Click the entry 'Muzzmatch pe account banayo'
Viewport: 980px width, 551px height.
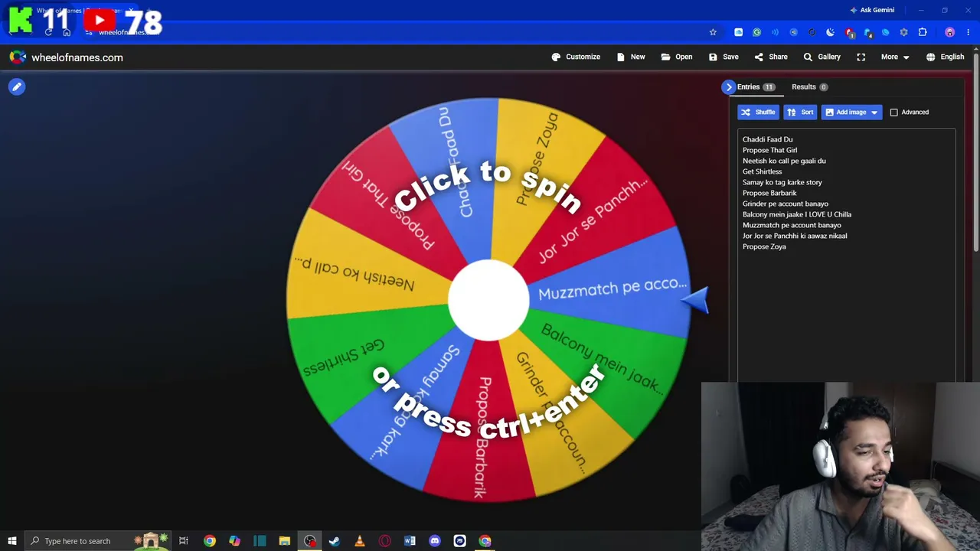(x=792, y=225)
